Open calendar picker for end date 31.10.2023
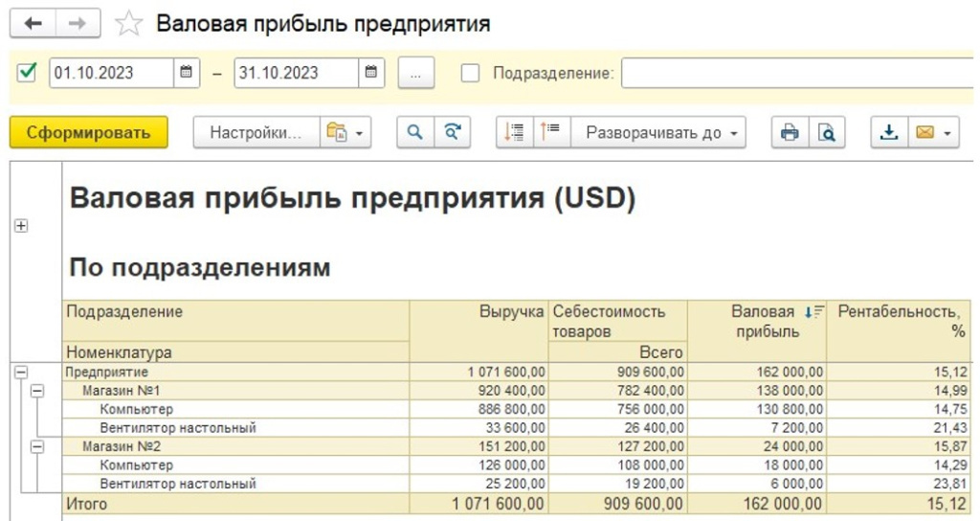The width and height of the screenshot is (980, 521). tap(371, 73)
